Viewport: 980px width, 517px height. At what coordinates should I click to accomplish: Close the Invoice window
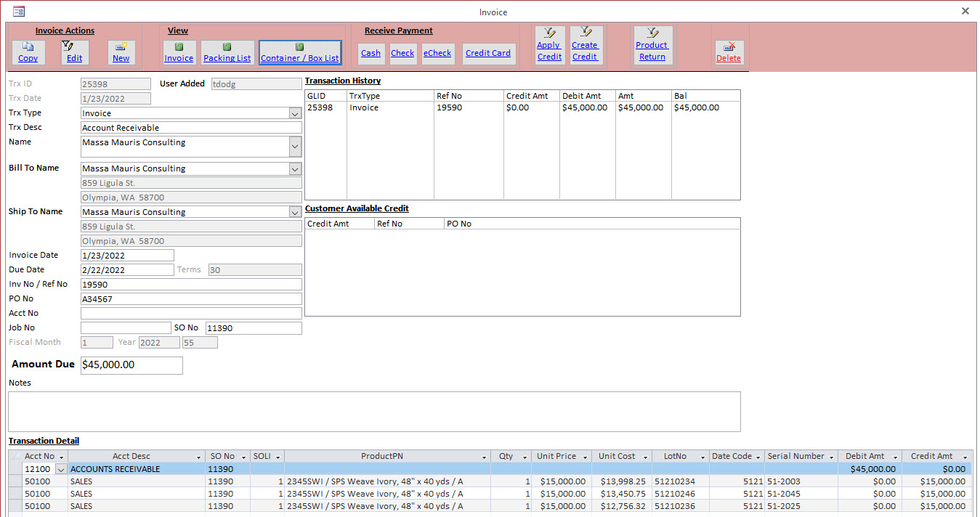coord(965,11)
